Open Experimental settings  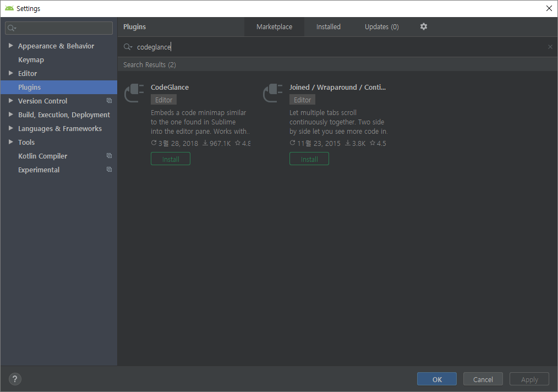coord(39,170)
